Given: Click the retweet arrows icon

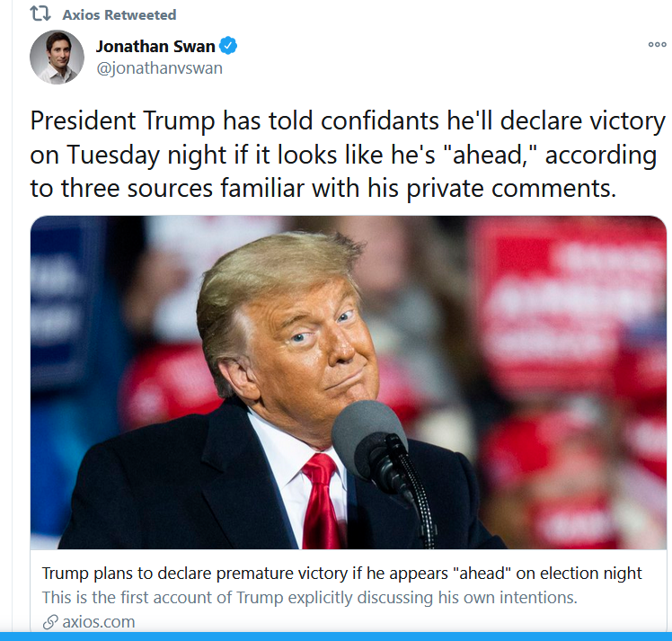Looking at the screenshot, I should click(40, 13).
